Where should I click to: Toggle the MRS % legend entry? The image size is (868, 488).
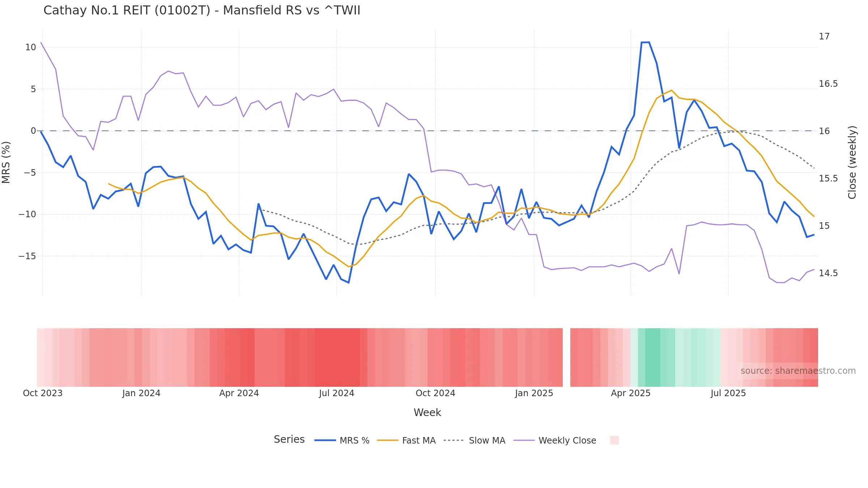coord(342,440)
